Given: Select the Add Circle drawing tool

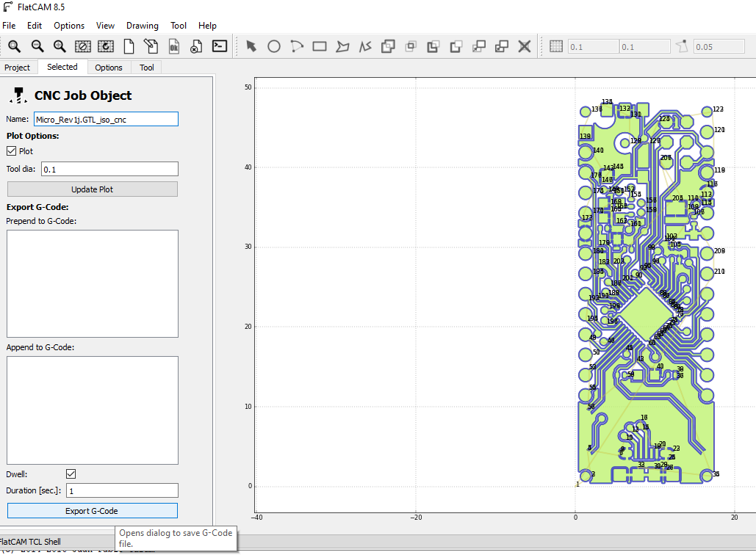Looking at the screenshot, I should pyautogui.click(x=274, y=46).
